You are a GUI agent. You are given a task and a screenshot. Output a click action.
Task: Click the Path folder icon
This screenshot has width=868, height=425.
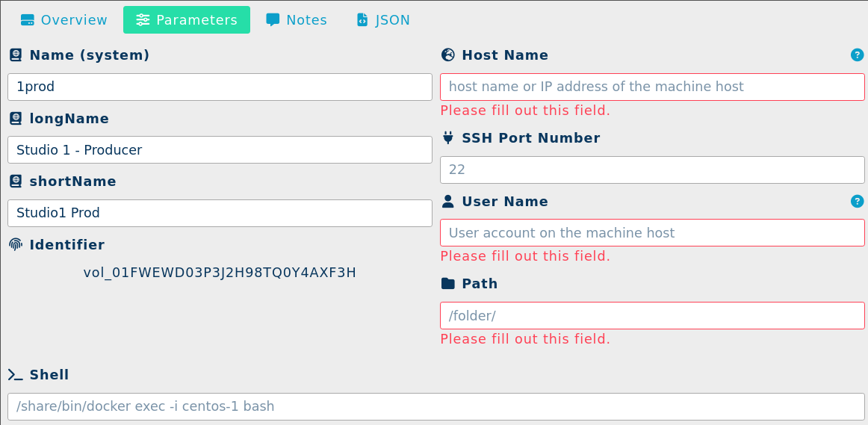click(448, 284)
